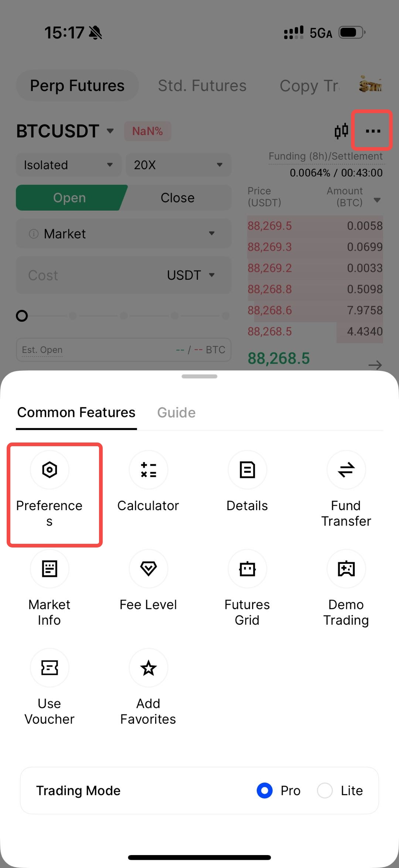Click the position size slider handle
The width and height of the screenshot is (399, 868).
click(22, 316)
